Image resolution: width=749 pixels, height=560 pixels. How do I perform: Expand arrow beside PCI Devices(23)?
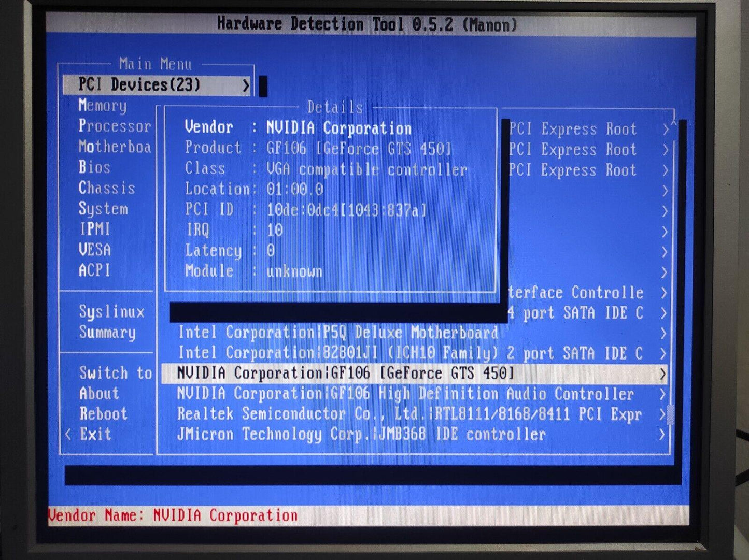pyautogui.click(x=246, y=85)
